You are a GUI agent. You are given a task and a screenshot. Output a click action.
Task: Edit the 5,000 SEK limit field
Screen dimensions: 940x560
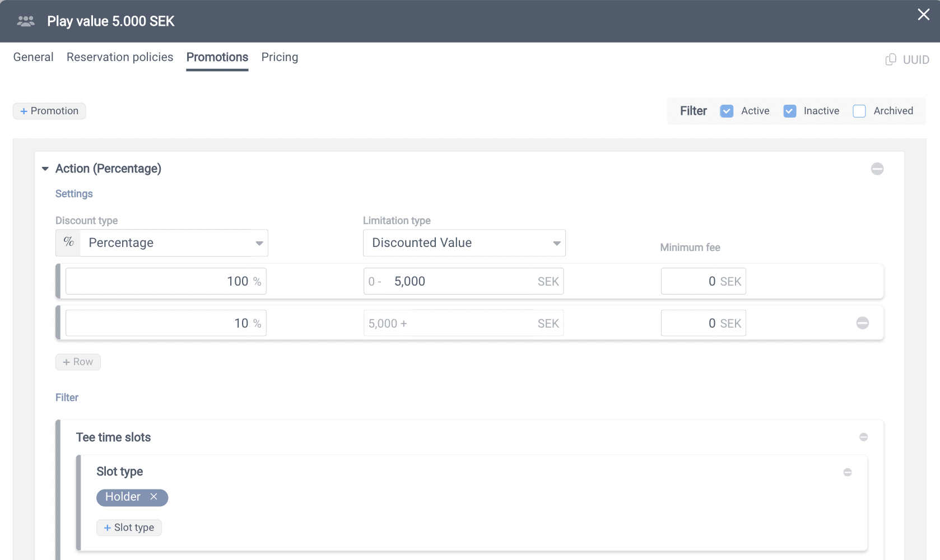[463, 281]
